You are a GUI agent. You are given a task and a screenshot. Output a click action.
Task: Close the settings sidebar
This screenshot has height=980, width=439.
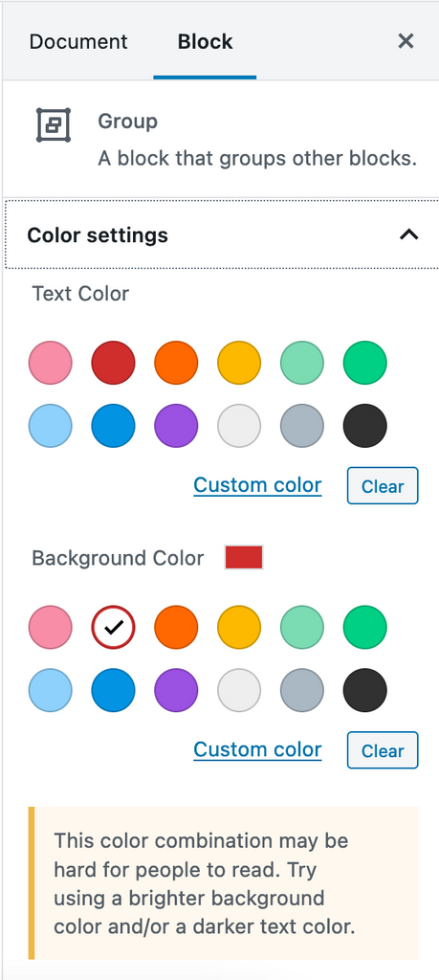point(406,41)
